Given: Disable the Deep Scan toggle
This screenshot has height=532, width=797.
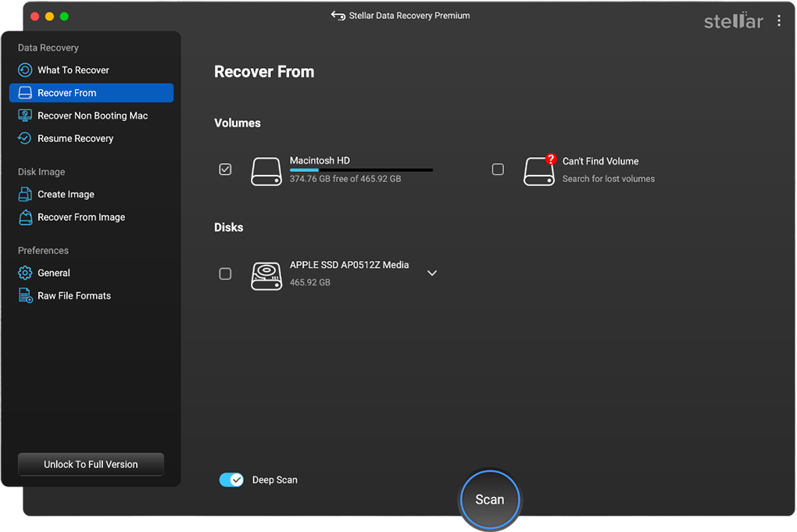Looking at the screenshot, I should pyautogui.click(x=231, y=480).
